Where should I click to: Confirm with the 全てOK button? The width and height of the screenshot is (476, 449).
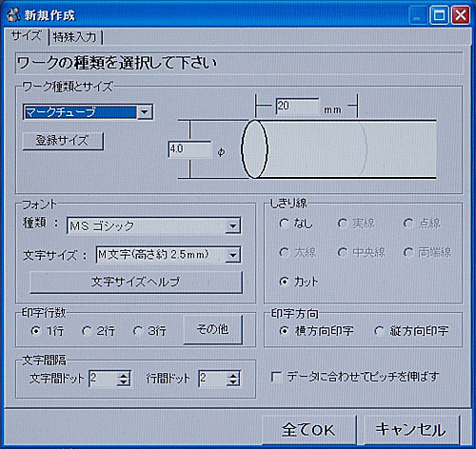[x=308, y=430]
